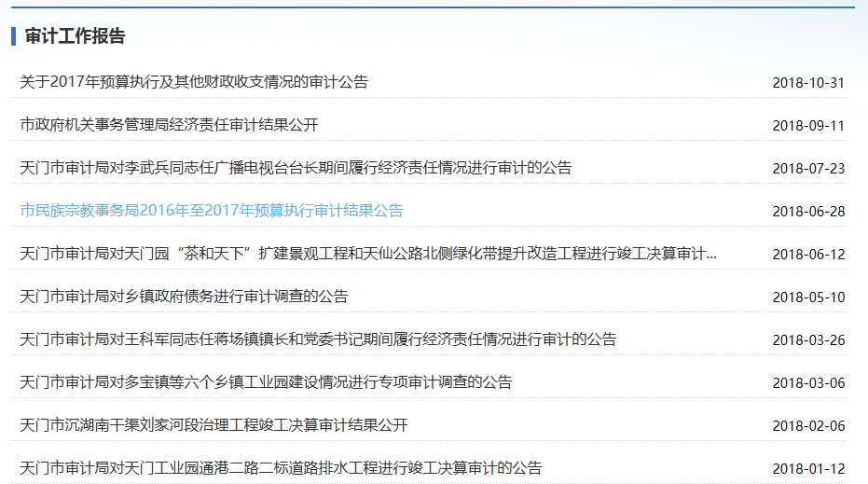The width and height of the screenshot is (868, 484).
Task: Open the 李武兵同志 广播电视台台长 audit notice
Action: click(x=296, y=168)
